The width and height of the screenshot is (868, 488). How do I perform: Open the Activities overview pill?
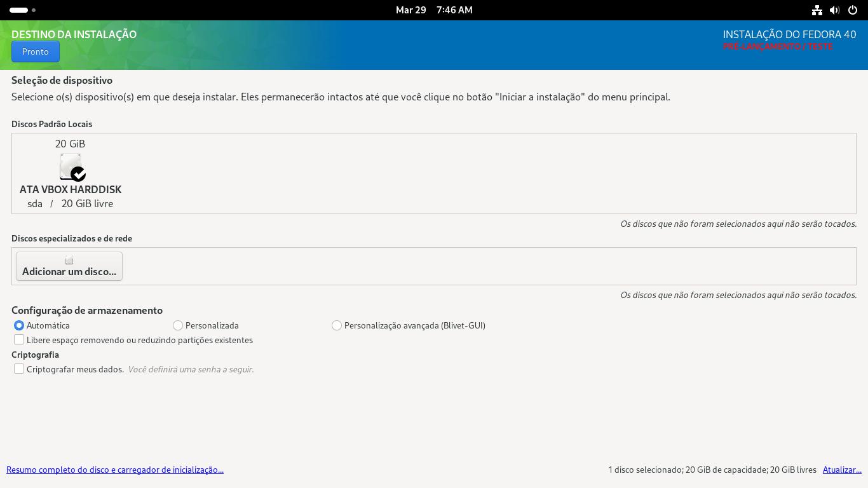[19, 10]
